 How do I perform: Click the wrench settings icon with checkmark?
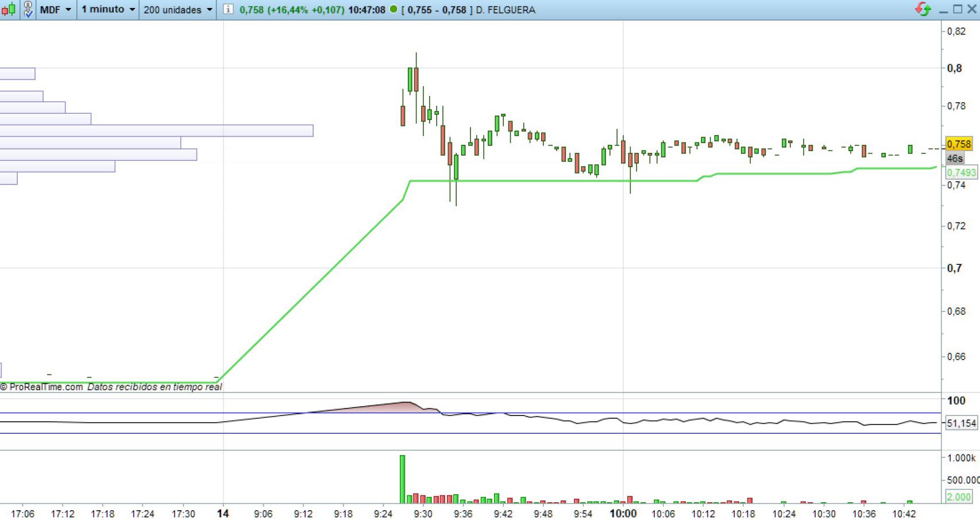(28, 10)
